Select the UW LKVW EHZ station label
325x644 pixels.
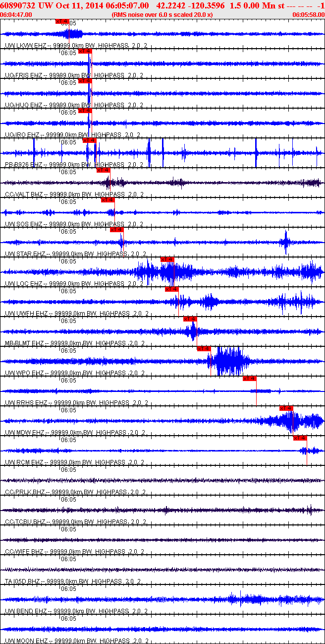click(x=76, y=46)
